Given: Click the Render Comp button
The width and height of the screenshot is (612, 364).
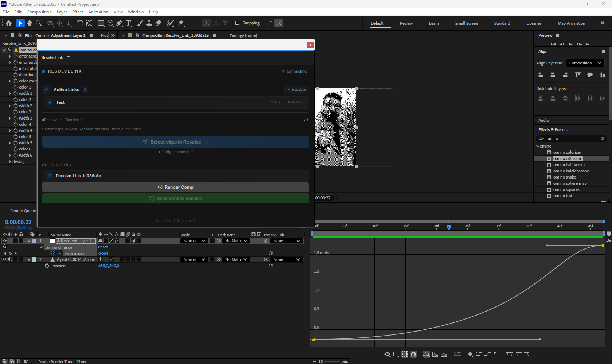Looking at the screenshot, I should (x=176, y=187).
